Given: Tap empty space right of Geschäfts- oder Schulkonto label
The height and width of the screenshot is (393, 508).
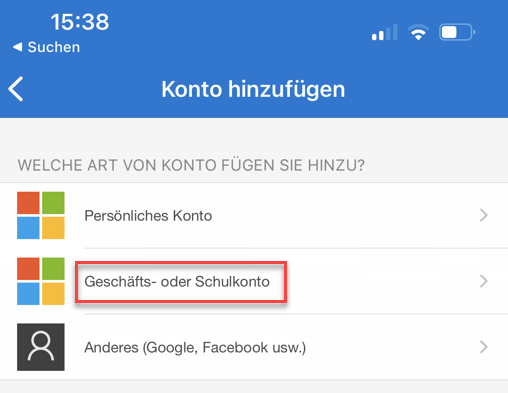Looking at the screenshot, I should [x=380, y=281].
